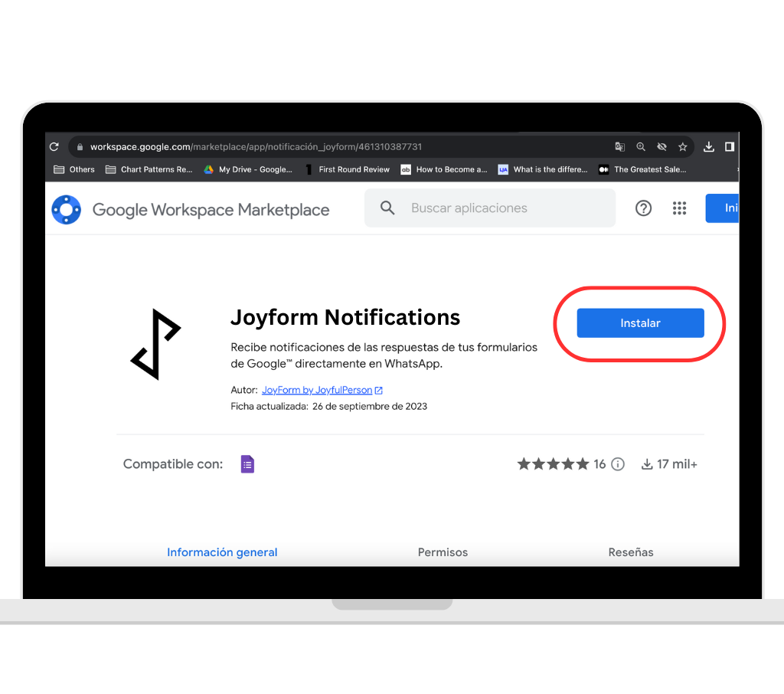Open What is the differe... bookmark

(543, 169)
